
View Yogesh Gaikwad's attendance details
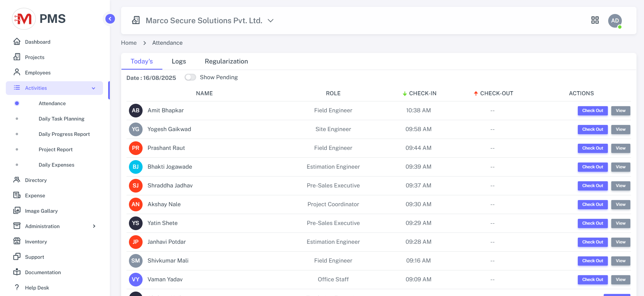[620, 129]
